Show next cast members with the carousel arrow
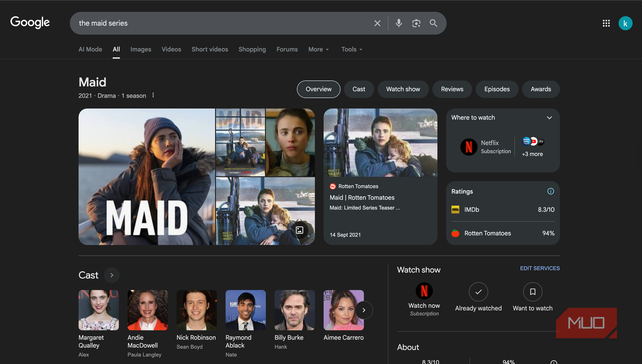 click(364, 310)
